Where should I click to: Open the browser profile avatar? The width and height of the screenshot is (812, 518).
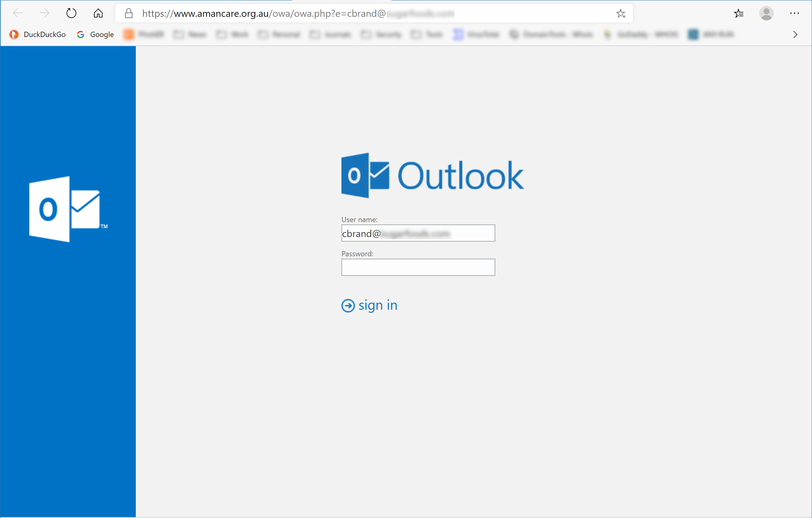coord(766,13)
